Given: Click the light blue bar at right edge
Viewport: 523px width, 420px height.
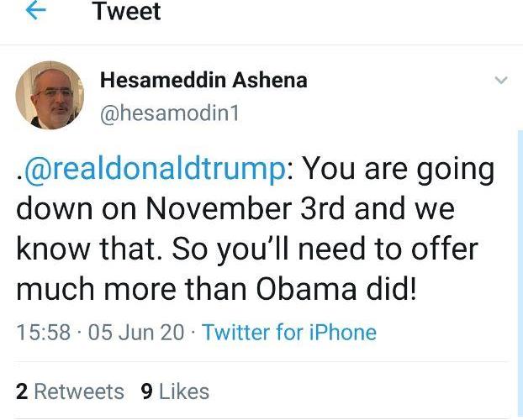Looking at the screenshot, I should (520, 252).
